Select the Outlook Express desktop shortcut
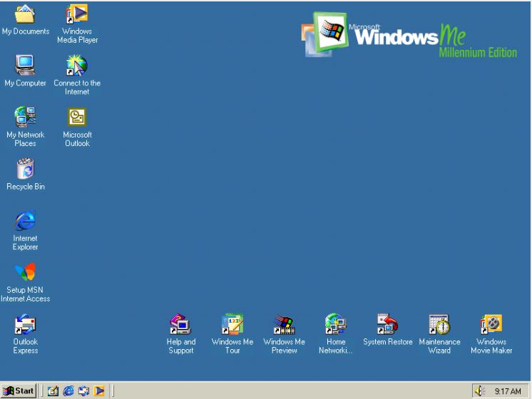Screen dimensions: 532x399 point(25,324)
